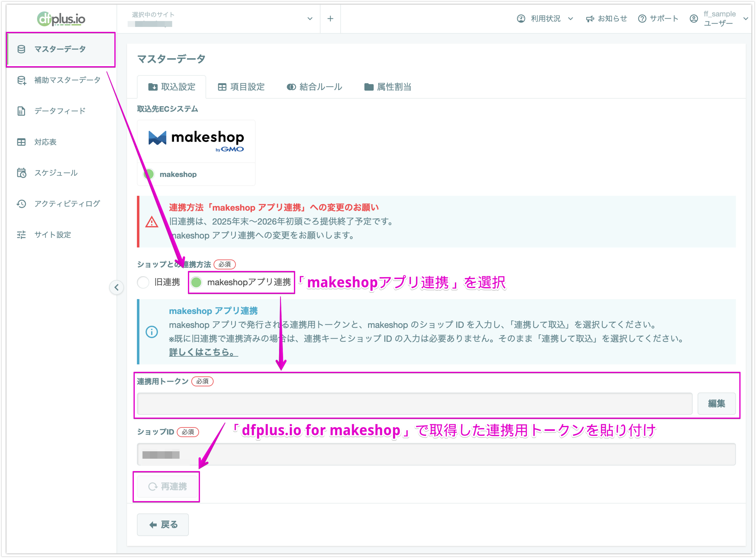
Task: Click the 補助マスターデータ database-plus icon
Action: point(22,80)
